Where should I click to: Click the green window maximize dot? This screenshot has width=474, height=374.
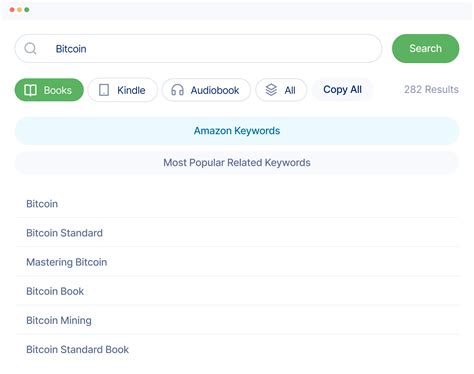[x=27, y=10]
